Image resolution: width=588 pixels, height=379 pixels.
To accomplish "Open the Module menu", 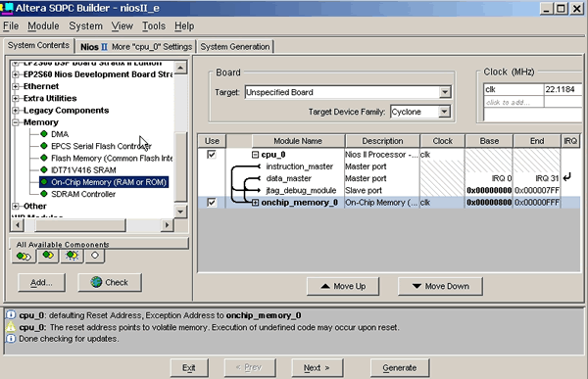I will (43, 25).
